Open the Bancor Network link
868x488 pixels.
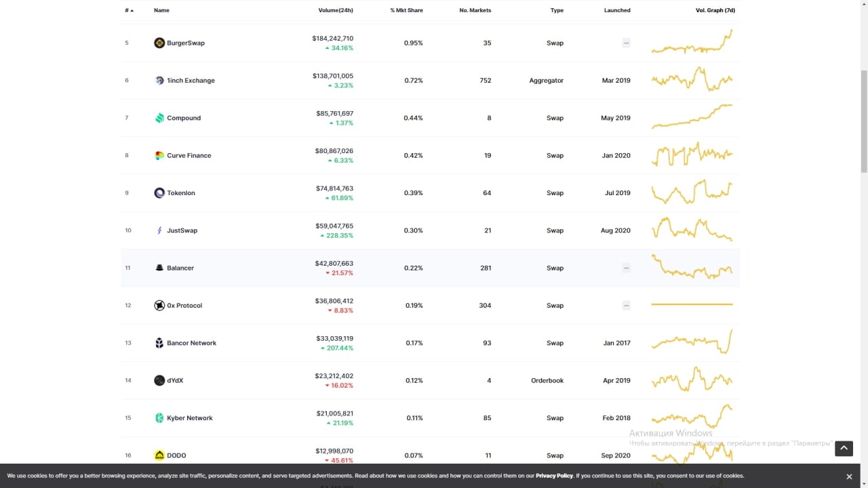click(x=192, y=343)
